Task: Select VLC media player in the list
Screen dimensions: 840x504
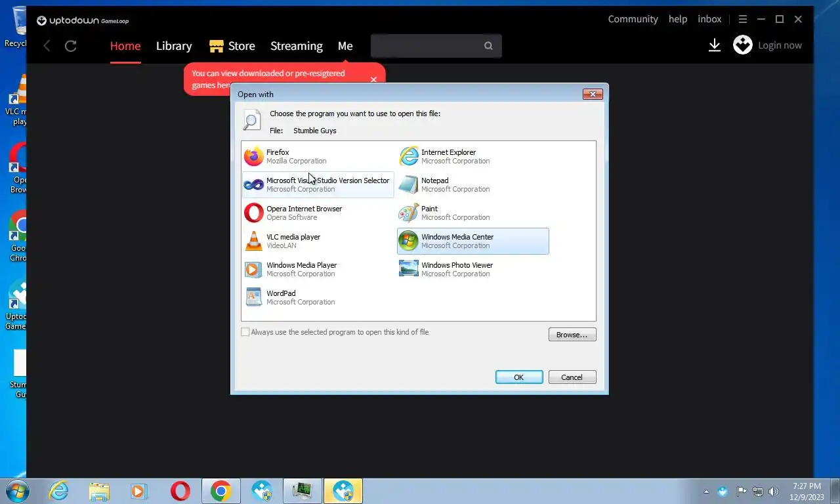Action: [x=318, y=241]
